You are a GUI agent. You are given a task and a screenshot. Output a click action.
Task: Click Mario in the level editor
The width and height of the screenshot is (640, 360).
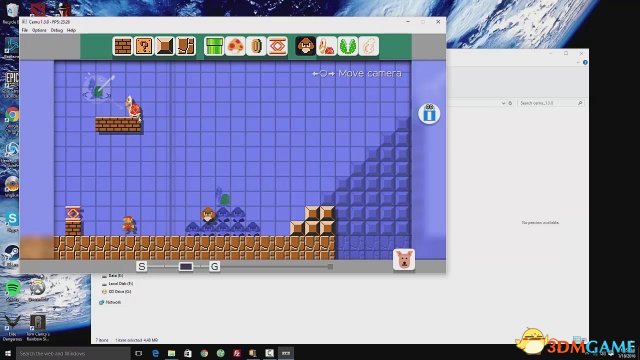[x=129, y=224]
